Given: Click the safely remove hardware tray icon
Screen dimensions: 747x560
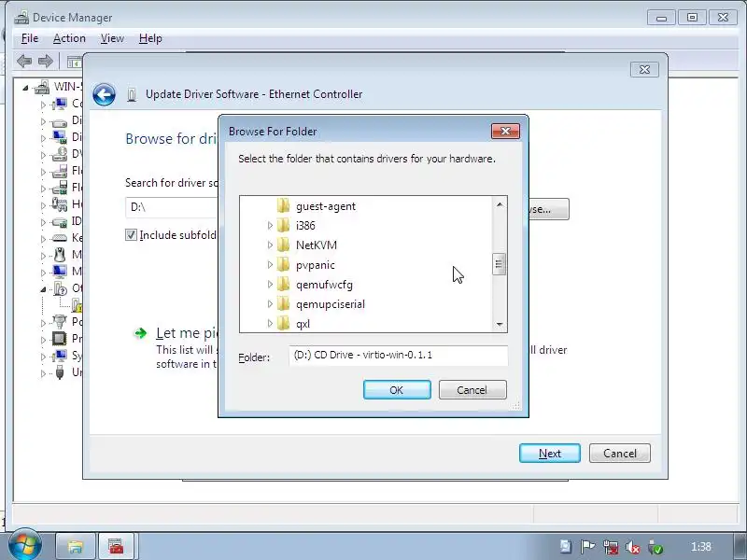Looking at the screenshot, I should tap(655, 547).
